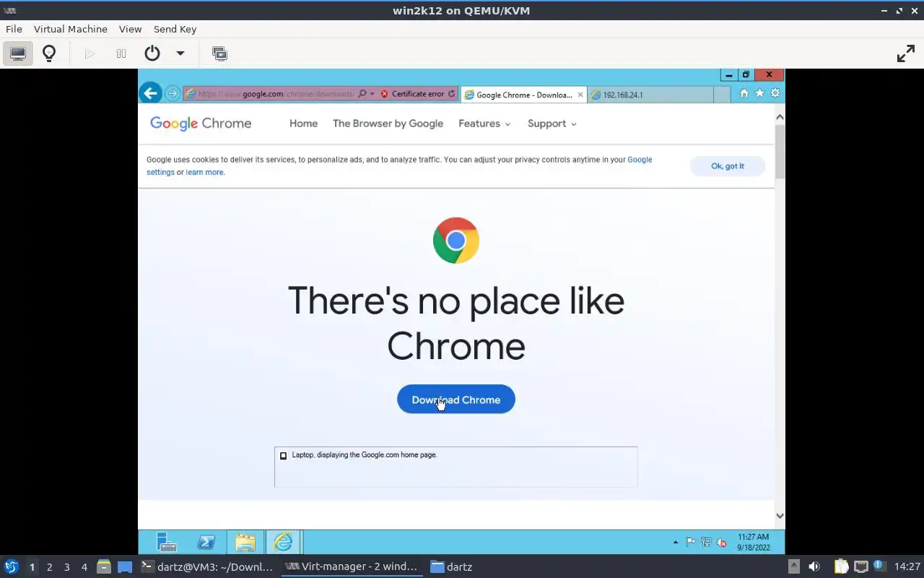Open the Favorites star icon
Viewport: 924px width, 578px height.
point(759,93)
